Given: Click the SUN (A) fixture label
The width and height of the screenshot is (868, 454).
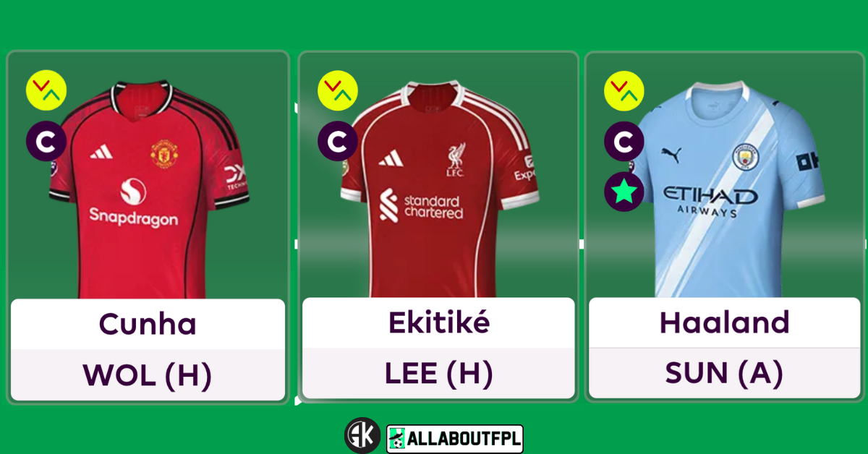Looking at the screenshot, I should click(x=724, y=373).
